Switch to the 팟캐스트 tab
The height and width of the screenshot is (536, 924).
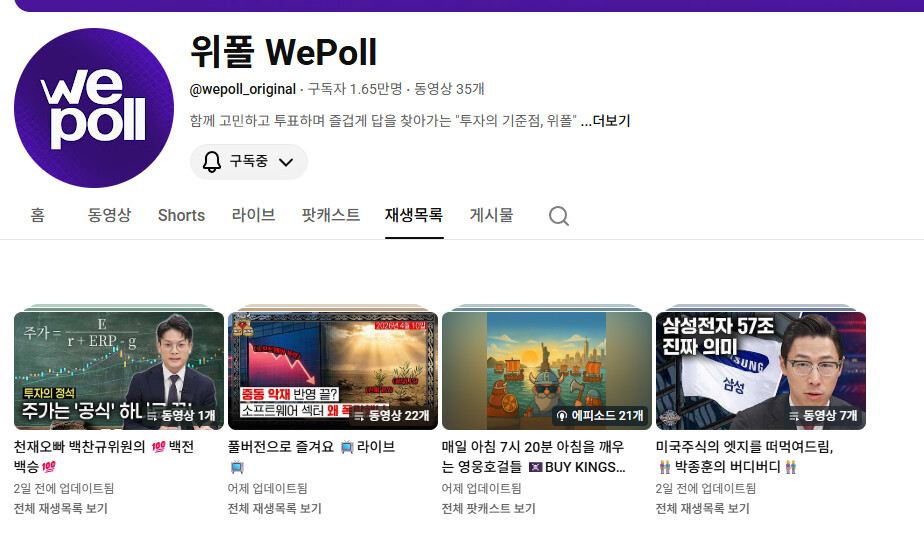[331, 215]
